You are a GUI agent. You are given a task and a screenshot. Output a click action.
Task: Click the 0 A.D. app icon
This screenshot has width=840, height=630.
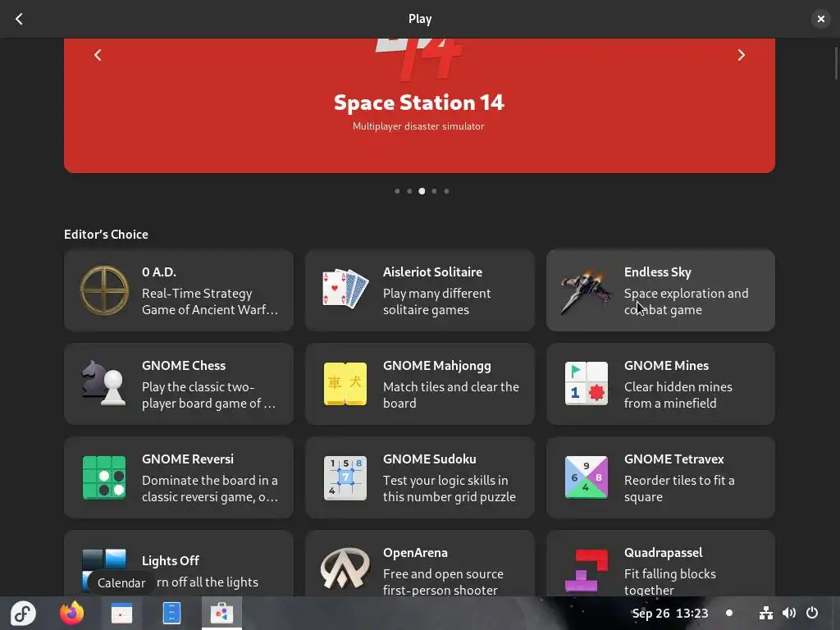(104, 290)
